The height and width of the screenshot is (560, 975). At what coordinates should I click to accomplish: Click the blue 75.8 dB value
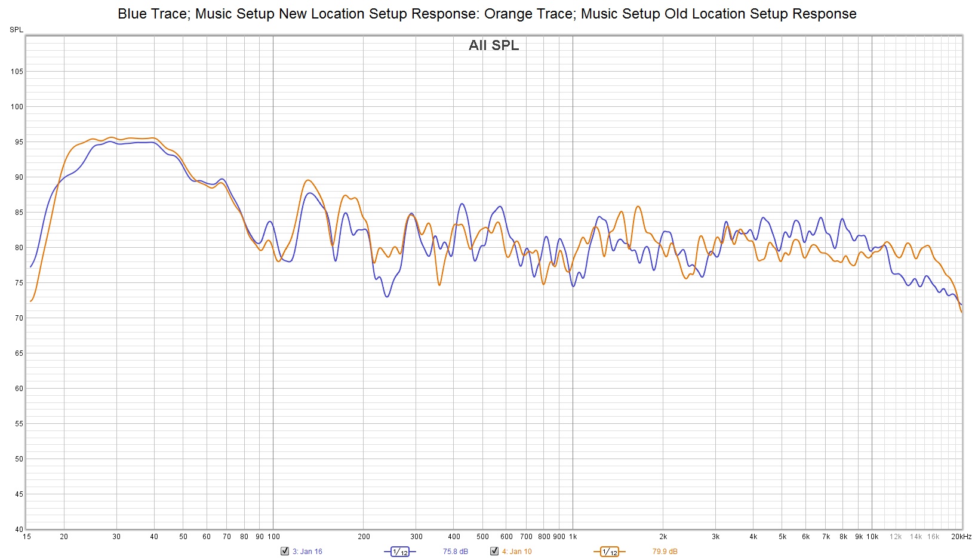tap(455, 552)
